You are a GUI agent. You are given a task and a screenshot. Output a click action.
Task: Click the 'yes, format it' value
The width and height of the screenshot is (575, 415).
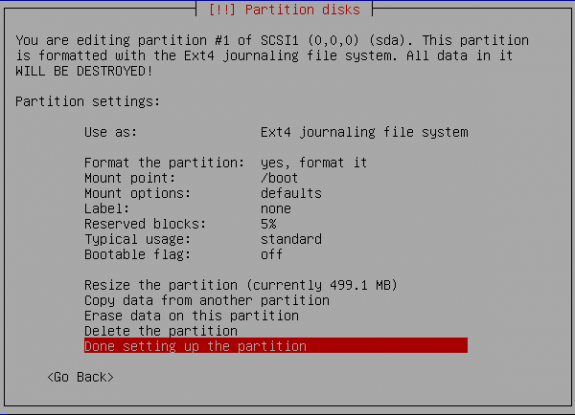(x=314, y=162)
